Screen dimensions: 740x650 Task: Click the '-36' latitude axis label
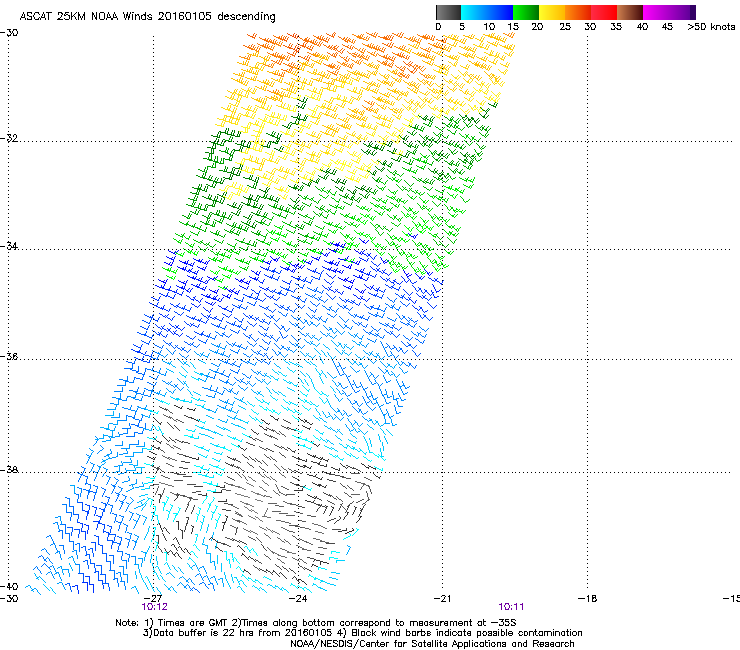9,356
